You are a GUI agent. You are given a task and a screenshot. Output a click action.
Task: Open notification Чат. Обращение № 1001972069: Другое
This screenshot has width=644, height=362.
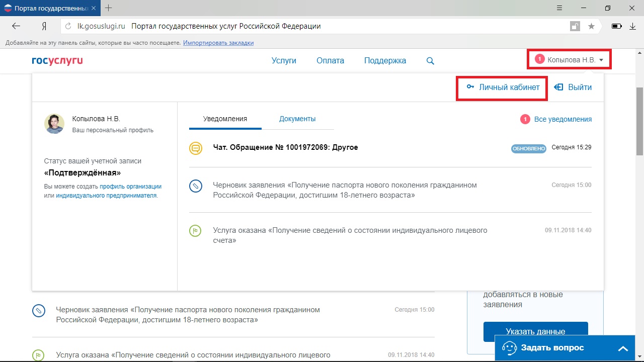285,148
